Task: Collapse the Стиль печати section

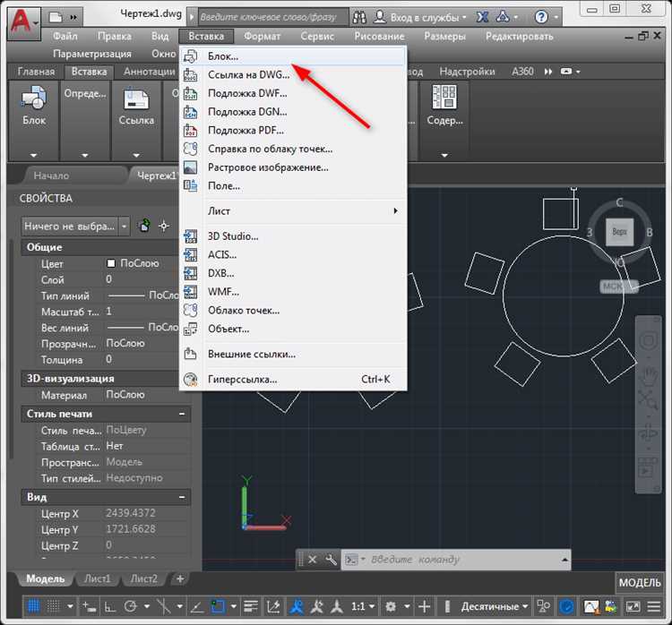Action: point(182,414)
